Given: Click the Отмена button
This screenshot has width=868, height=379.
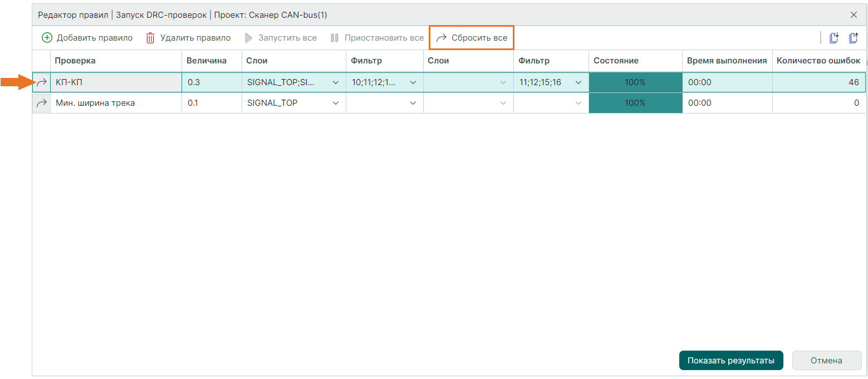Looking at the screenshot, I should click(826, 361).
